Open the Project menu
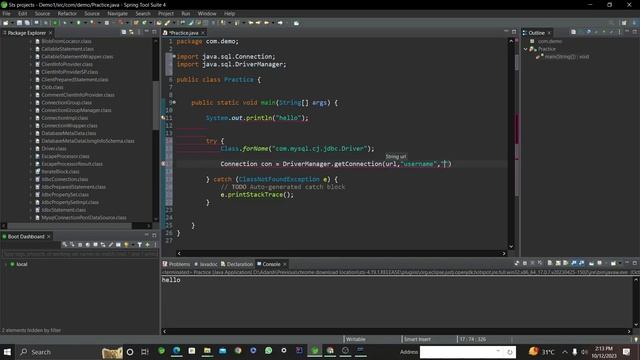This screenshot has height=360, width=640. (x=166, y=13)
